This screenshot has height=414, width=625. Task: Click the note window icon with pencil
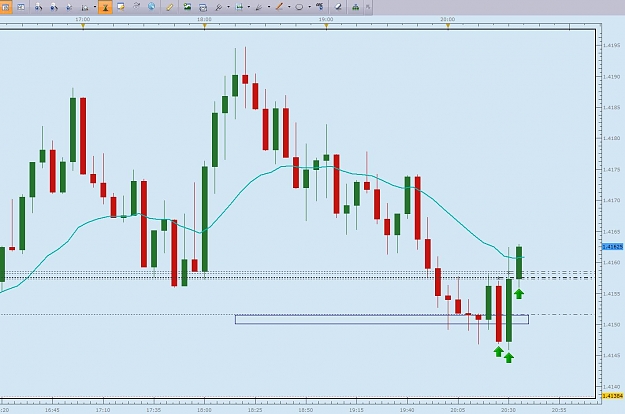click(121, 7)
